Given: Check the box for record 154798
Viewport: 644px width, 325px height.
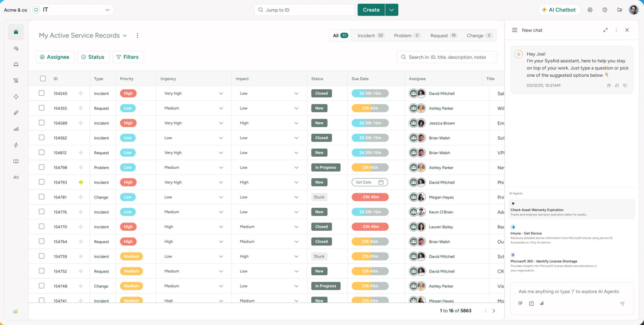Looking at the screenshot, I should tap(42, 167).
